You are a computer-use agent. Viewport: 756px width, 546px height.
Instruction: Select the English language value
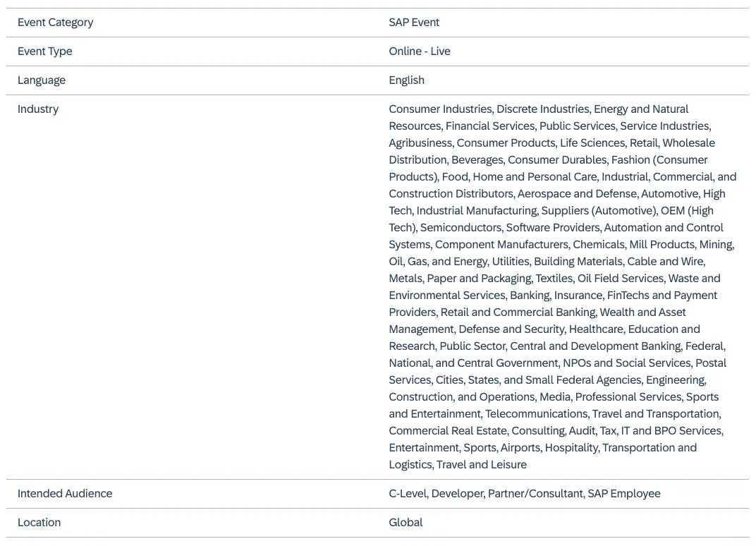tap(406, 80)
